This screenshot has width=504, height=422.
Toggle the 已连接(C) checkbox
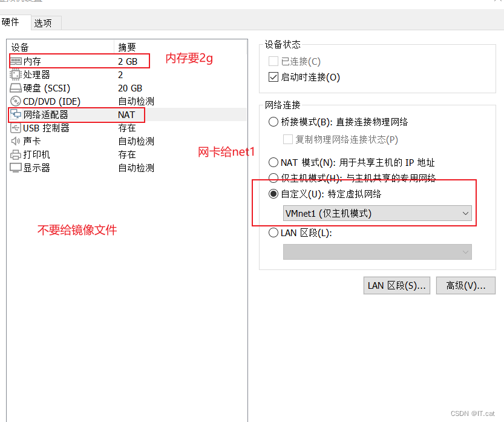point(273,61)
